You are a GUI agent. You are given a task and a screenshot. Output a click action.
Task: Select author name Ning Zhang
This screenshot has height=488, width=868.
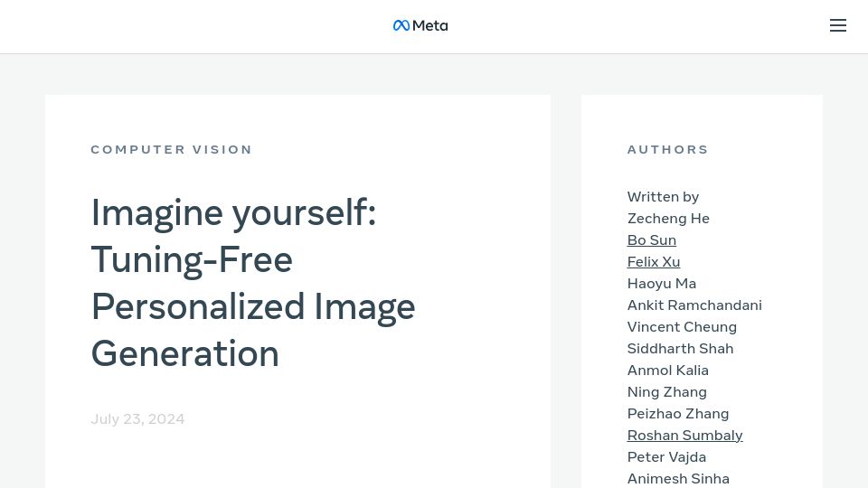click(x=667, y=391)
